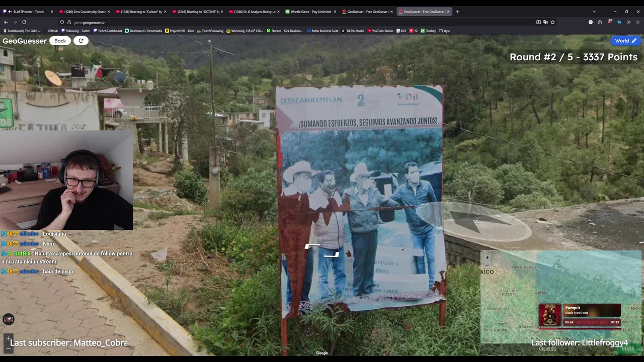This screenshot has height=362, width=644.
Task: Go back with browser back arrow
Action: 6,22
